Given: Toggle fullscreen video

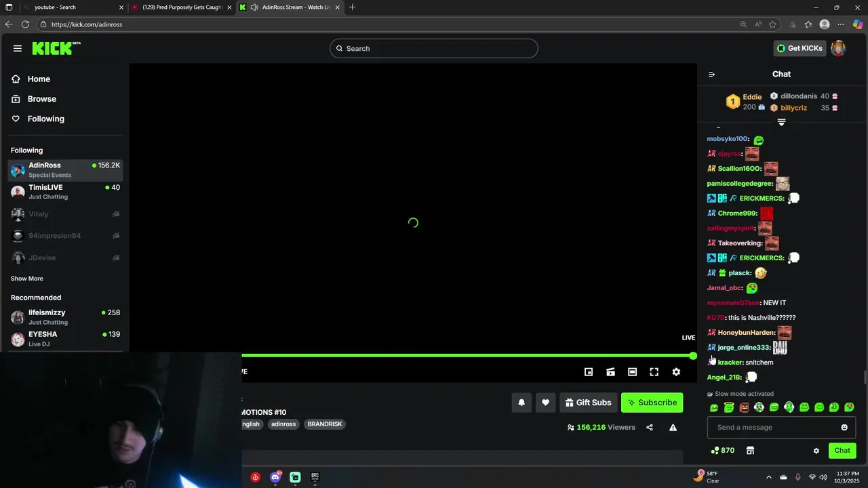Looking at the screenshot, I should point(654,372).
